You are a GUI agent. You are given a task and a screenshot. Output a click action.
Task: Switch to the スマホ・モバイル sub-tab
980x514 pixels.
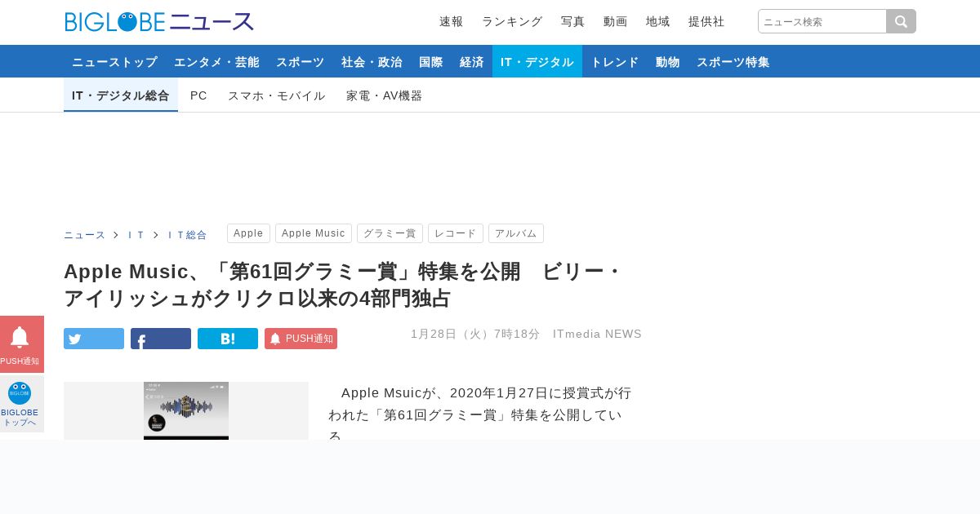click(277, 95)
